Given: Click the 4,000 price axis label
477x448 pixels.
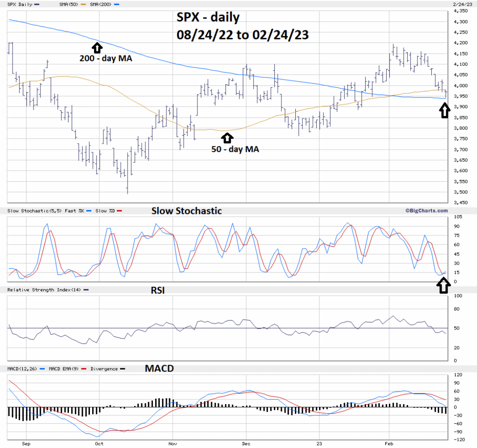Looking at the screenshot, I should pyautogui.click(x=461, y=85).
